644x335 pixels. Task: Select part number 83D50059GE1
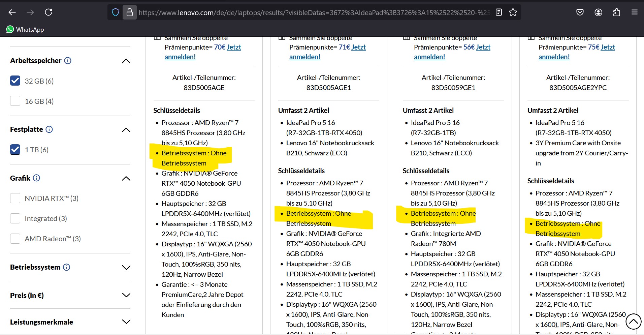pos(453,88)
